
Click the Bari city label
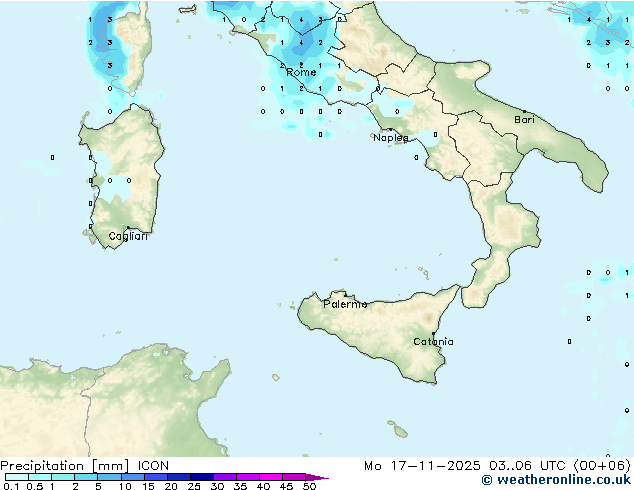(524, 120)
